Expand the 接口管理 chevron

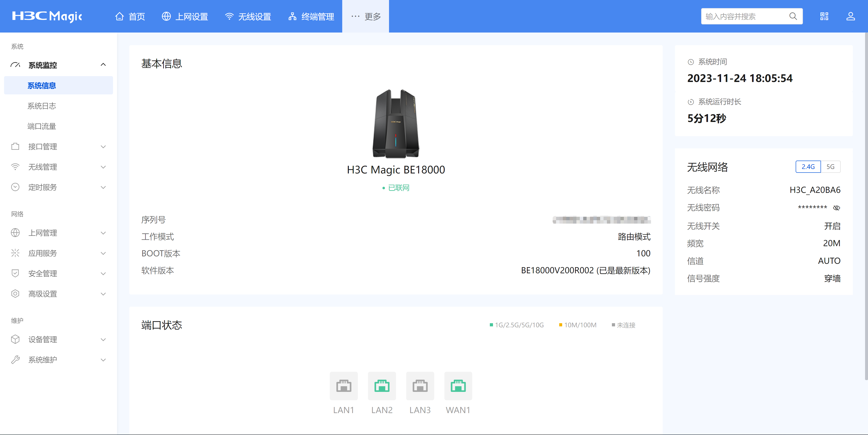[x=104, y=146]
